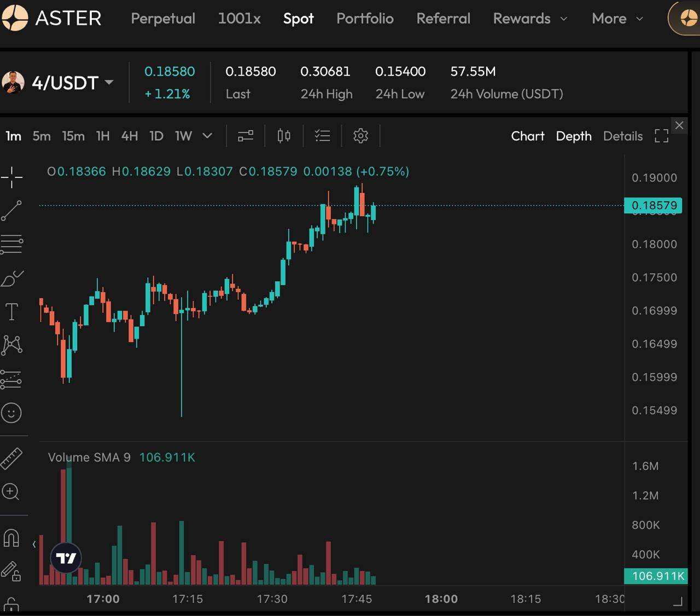Toggle lock all drawings icon
This screenshot has height=616, width=700.
[11, 604]
